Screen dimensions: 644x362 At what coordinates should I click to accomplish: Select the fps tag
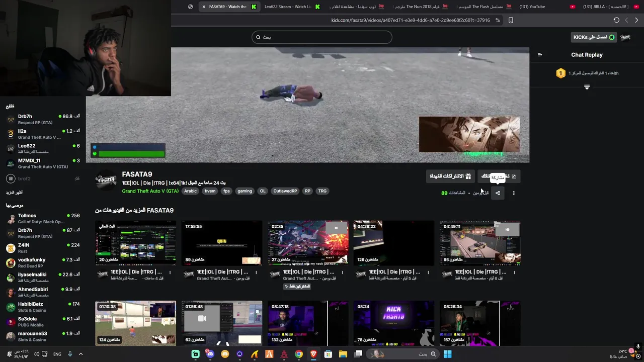[x=226, y=191]
